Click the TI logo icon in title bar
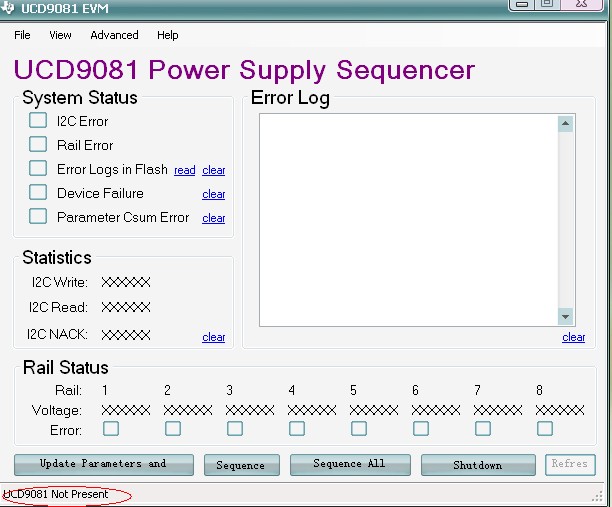The width and height of the screenshot is (612, 507). [7, 7]
